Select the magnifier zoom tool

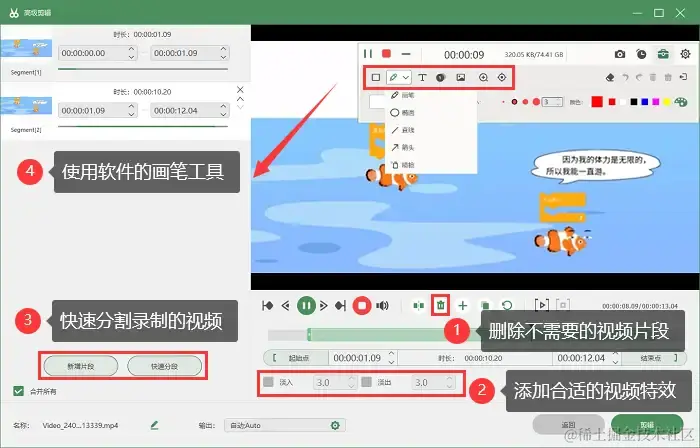coord(483,78)
